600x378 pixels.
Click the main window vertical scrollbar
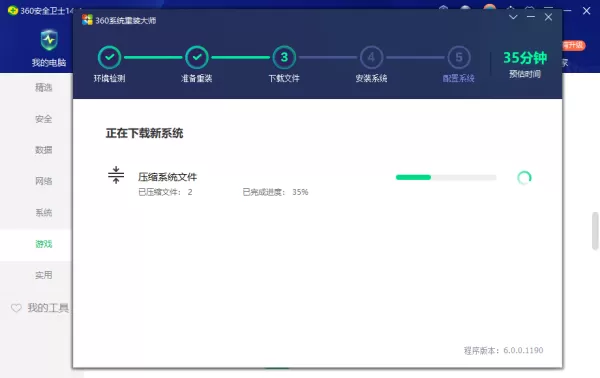595,231
